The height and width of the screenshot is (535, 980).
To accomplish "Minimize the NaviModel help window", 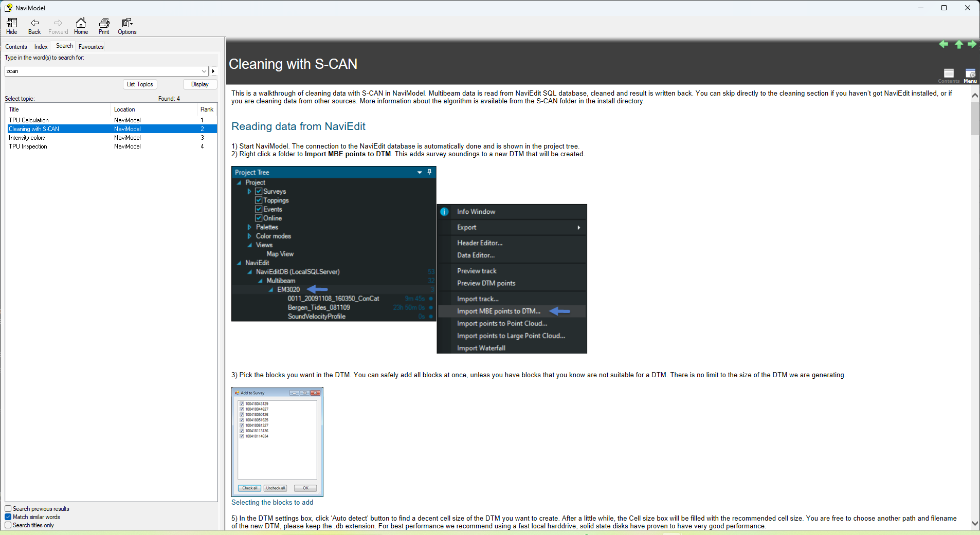I will point(921,8).
